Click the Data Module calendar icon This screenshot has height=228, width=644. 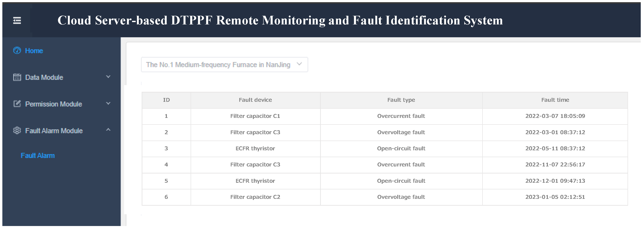(x=17, y=77)
